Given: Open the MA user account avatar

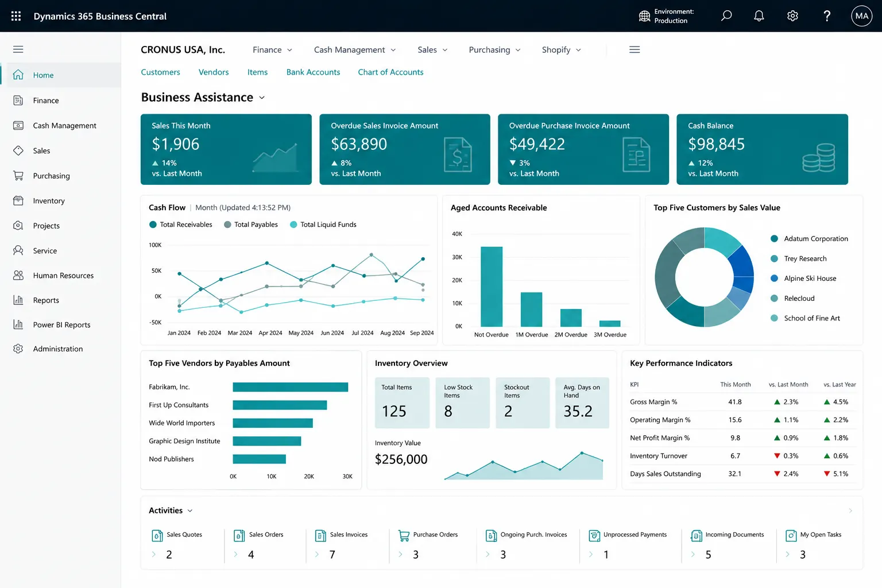Looking at the screenshot, I should tap(861, 16).
